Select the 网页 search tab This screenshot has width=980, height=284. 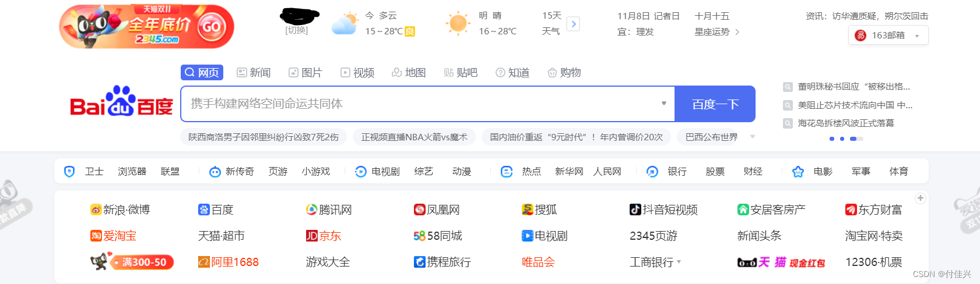click(202, 72)
